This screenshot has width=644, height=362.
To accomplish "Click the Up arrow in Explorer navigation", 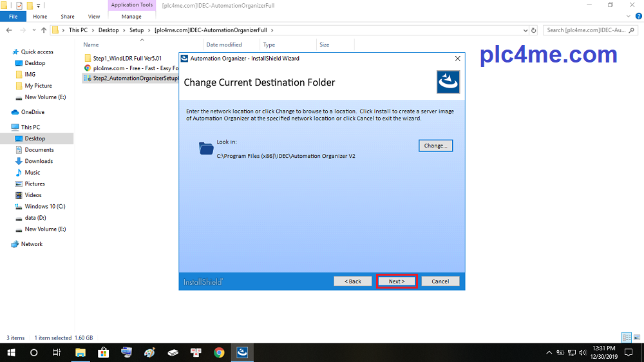I will 44,30.
